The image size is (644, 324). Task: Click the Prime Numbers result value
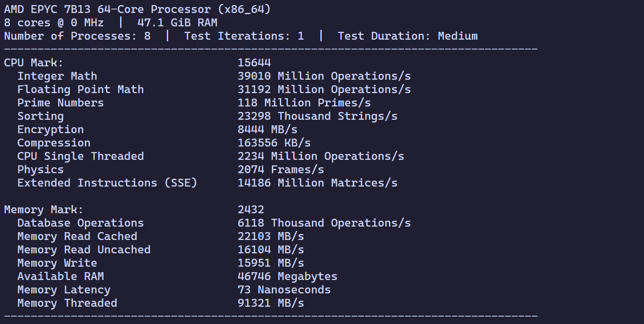(304, 103)
